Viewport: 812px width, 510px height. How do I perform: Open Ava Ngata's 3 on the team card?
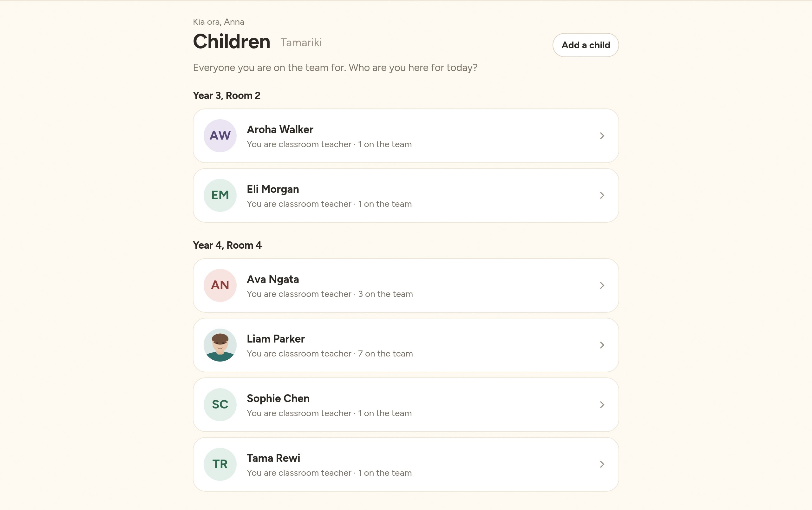(x=406, y=285)
